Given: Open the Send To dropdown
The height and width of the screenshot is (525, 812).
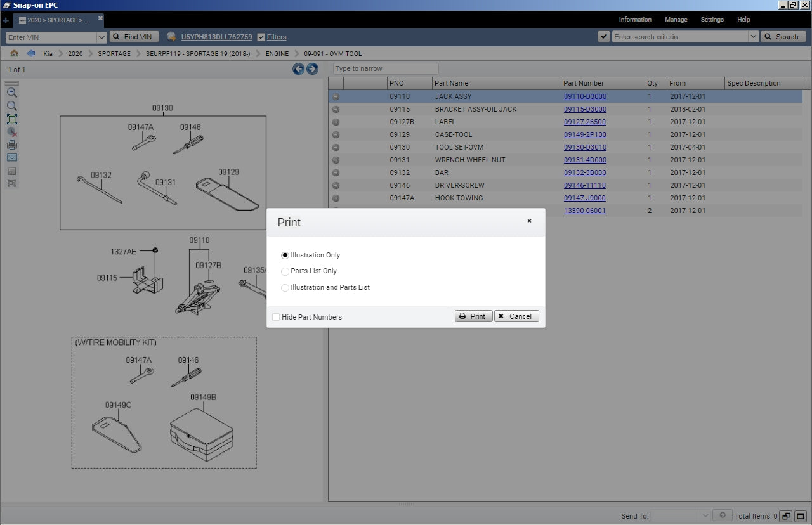Looking at the screenshot, I should 705,516.
